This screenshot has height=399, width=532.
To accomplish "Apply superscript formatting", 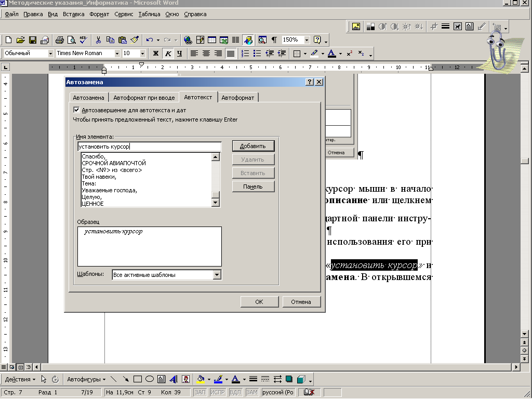I will [350, 54].
